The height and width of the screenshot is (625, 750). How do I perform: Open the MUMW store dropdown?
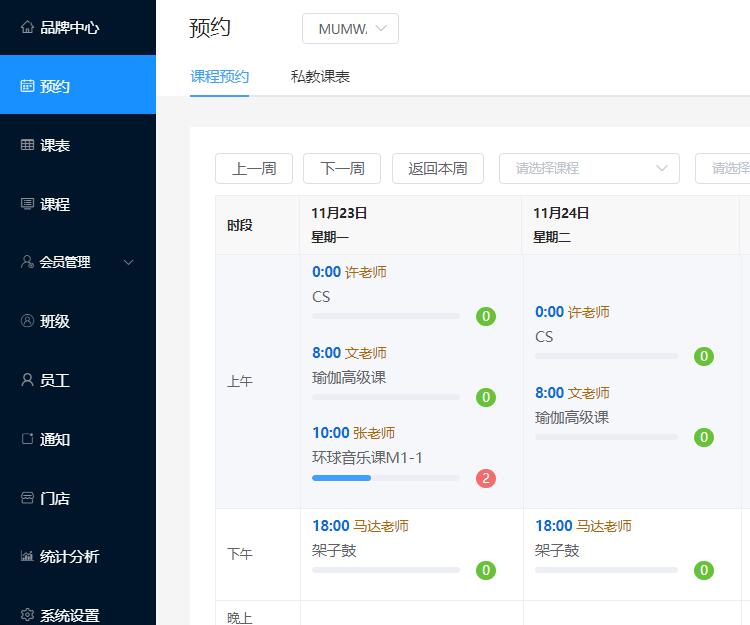click(350, 29)
